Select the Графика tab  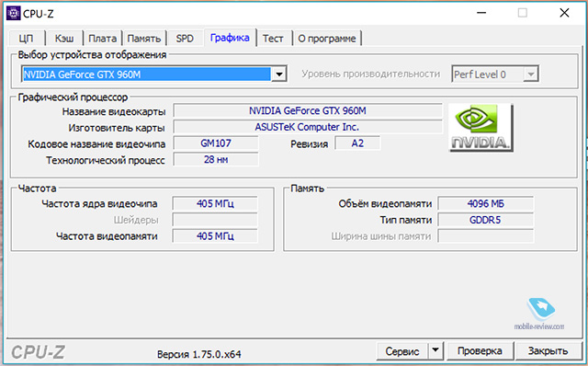[x=230, y=38]
